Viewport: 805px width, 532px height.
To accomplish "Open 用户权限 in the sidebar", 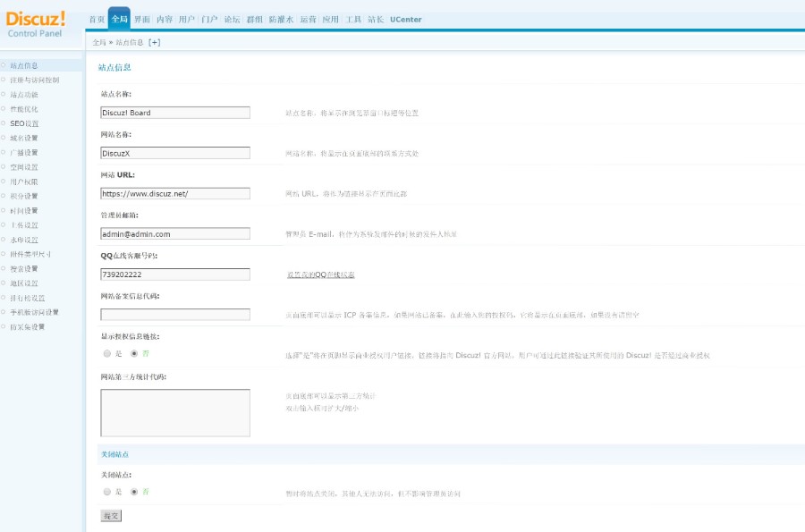I will pyautogui.click(x=24, y=182).
